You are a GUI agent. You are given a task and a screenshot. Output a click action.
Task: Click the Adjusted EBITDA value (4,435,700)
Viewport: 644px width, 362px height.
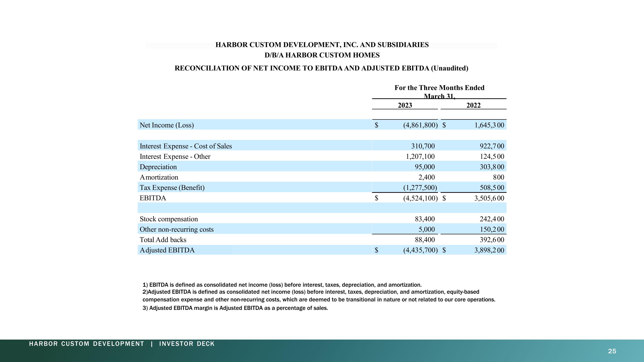(x=421, y=250)
